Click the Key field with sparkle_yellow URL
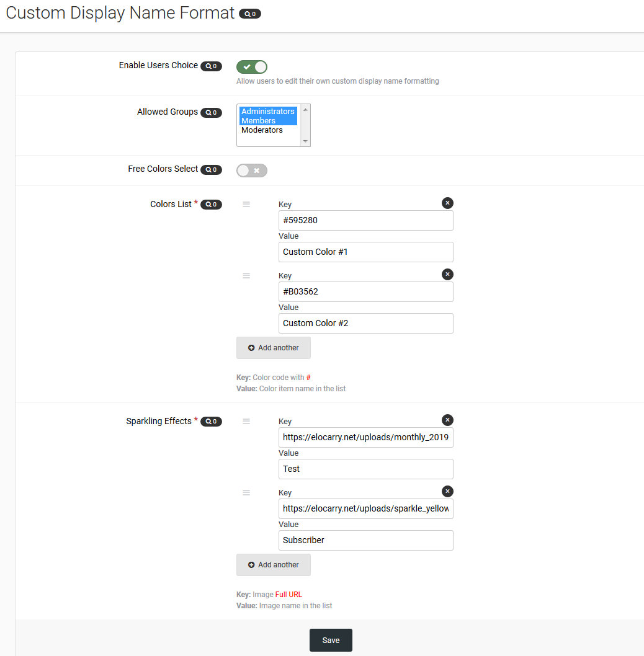The height and width of the screenshot is (656, 644). pyautogui.click(x=365, y=508)
